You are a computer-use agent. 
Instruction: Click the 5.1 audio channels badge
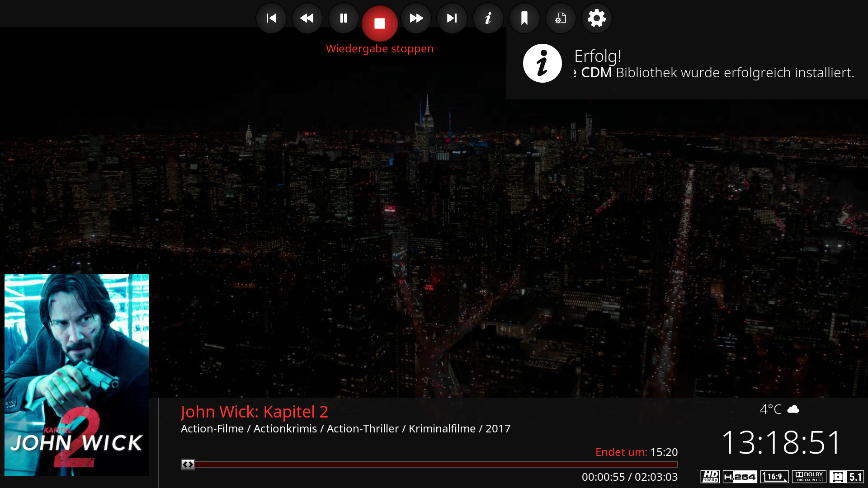click(847, 477)
